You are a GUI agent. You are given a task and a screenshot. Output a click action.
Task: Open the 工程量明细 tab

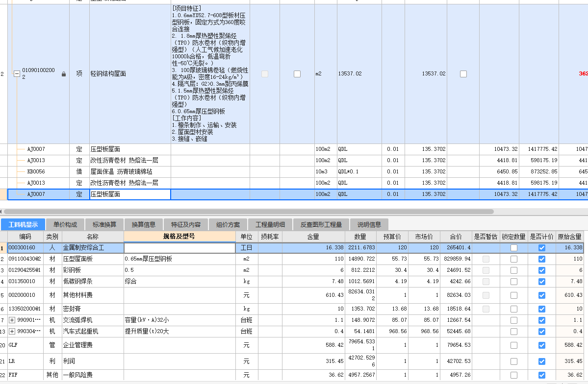click(270, 225)
